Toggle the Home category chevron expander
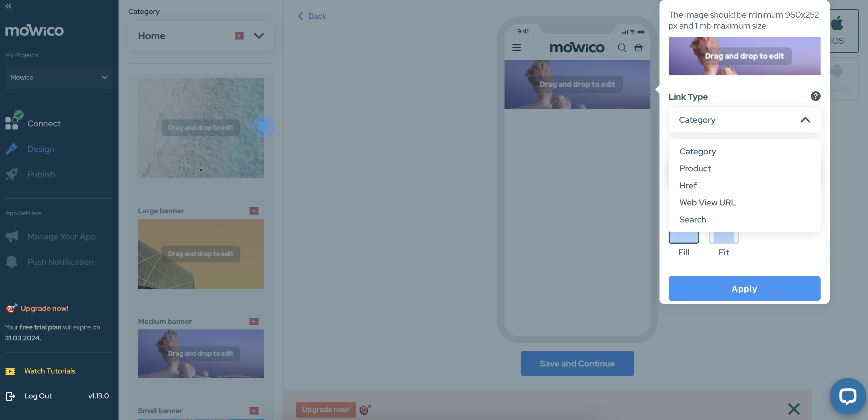Screen dimensions: 868x420 [x=259, y=36]
